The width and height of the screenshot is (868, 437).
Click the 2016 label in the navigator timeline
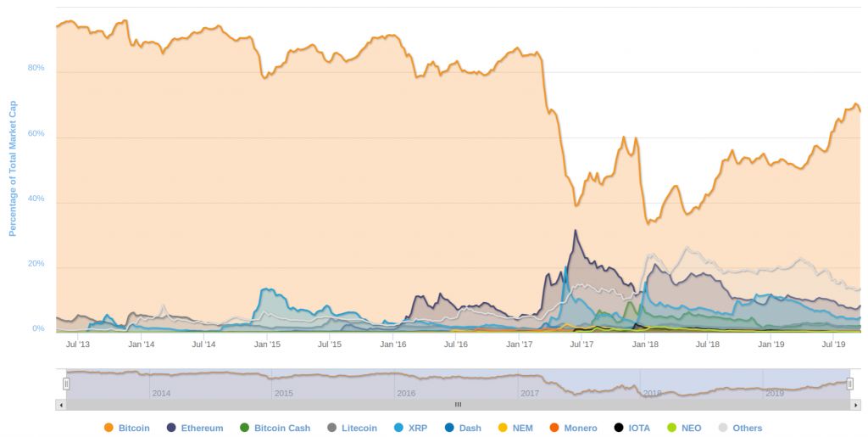coord(406,394)
